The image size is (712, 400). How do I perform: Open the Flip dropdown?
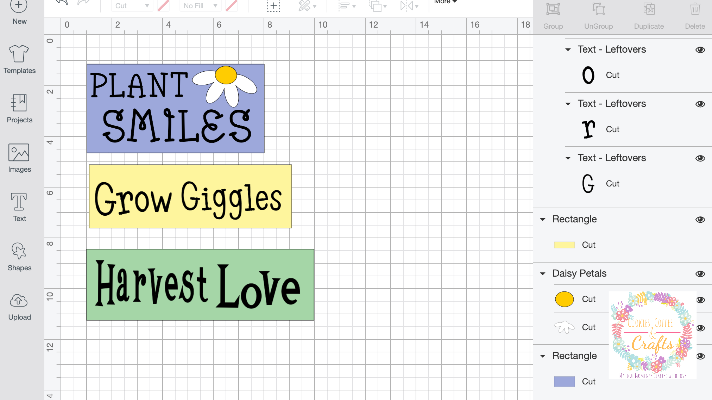tap(409, 6)
